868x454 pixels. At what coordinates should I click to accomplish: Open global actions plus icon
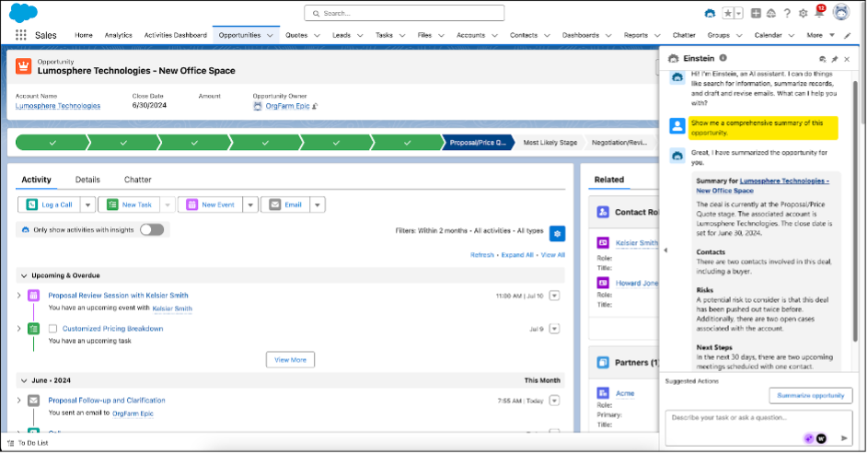(x=756, y=13)
